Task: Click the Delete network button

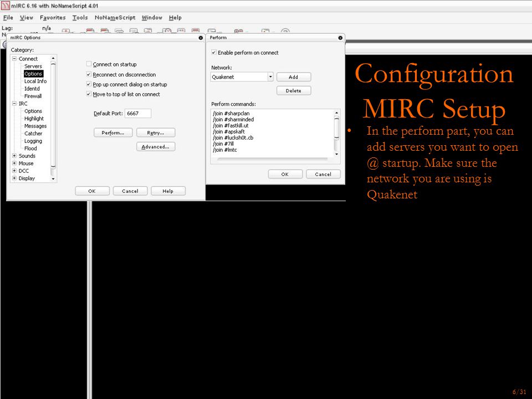Action: point(294,90)
